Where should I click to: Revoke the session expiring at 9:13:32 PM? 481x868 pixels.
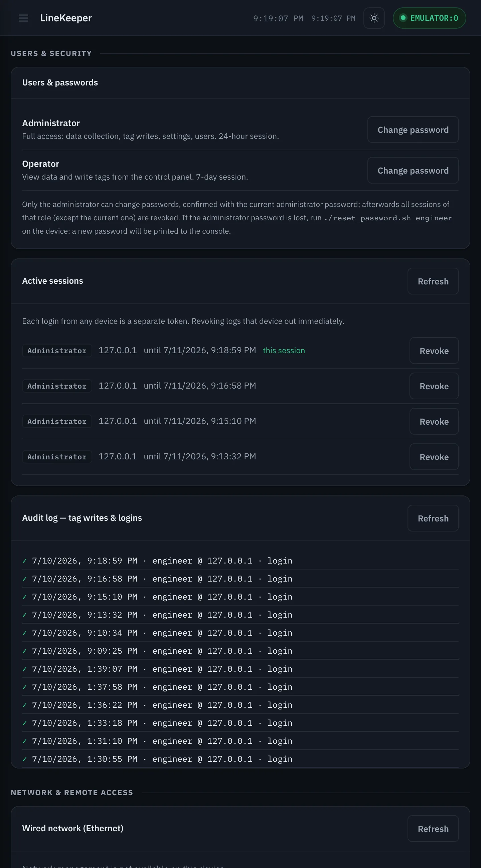(x=434, y=457)
